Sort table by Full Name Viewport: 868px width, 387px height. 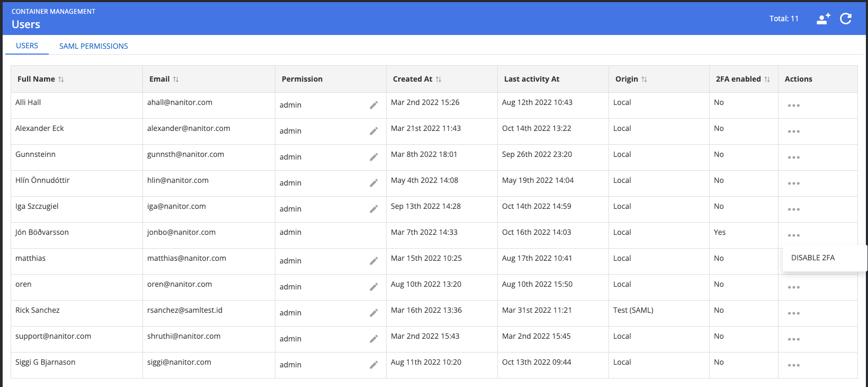pyautogui.click(x=61, y=80)
